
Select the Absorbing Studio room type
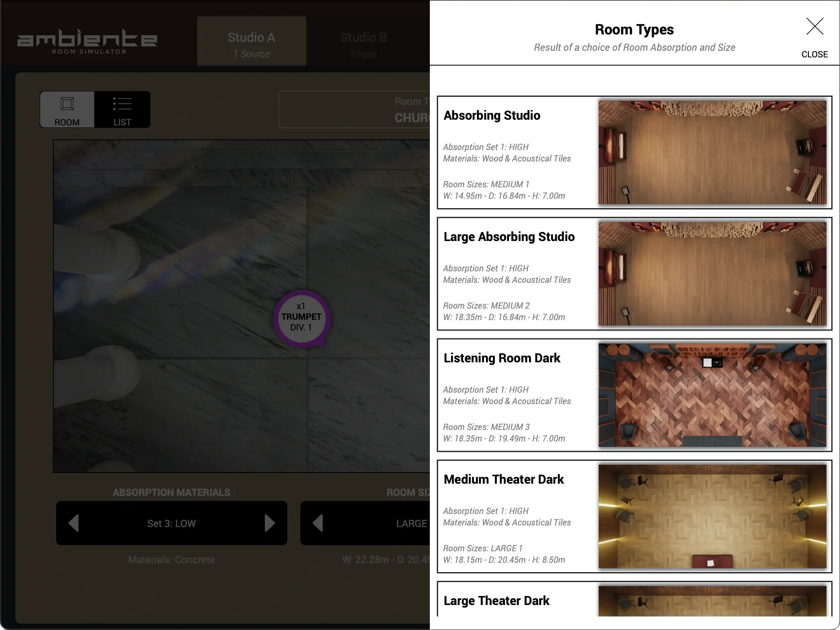pyautogui.click(x=635, y=153)
